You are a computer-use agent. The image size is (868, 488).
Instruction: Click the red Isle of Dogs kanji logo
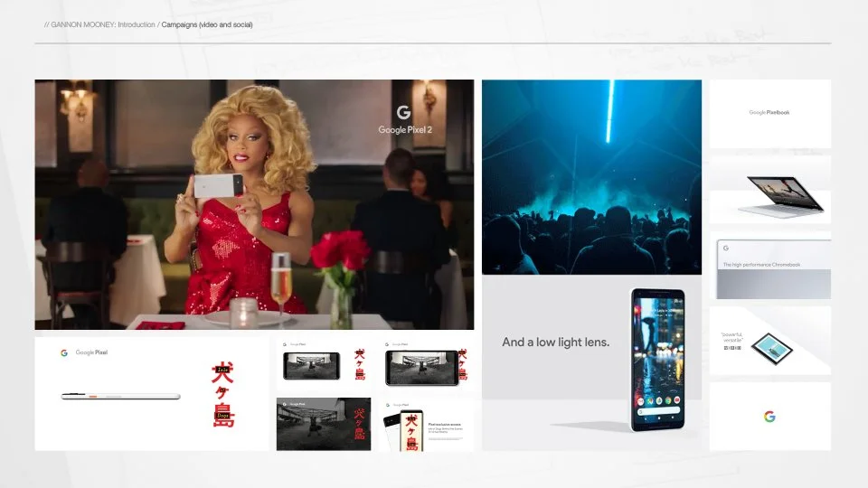click(x=223, y=394)
